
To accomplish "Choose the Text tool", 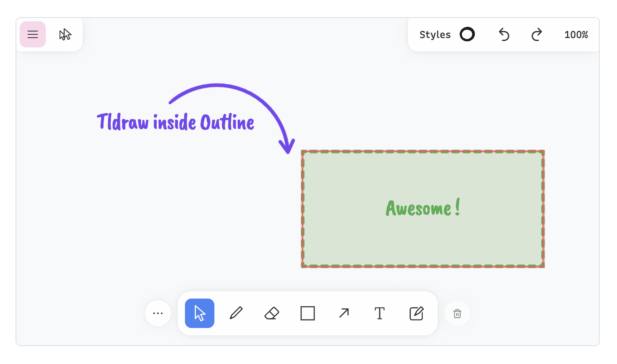I will click(x=379, y=313).
